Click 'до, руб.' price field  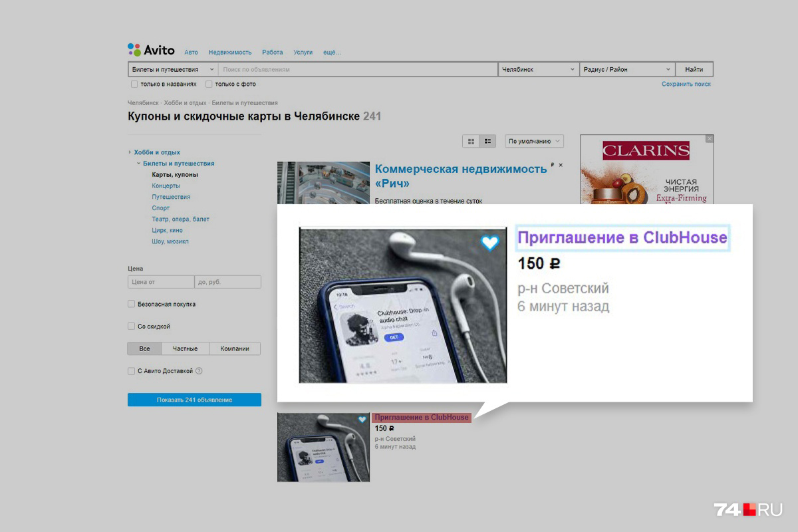227,282
